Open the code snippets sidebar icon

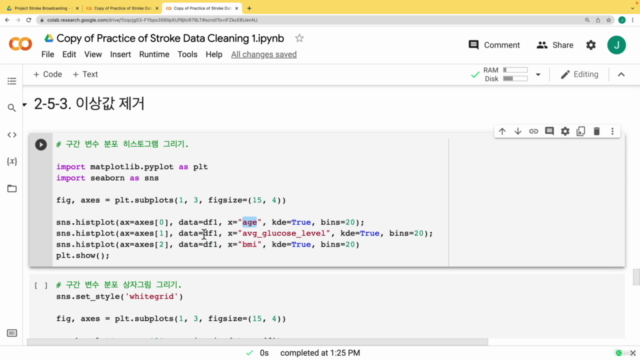point(12,135)
